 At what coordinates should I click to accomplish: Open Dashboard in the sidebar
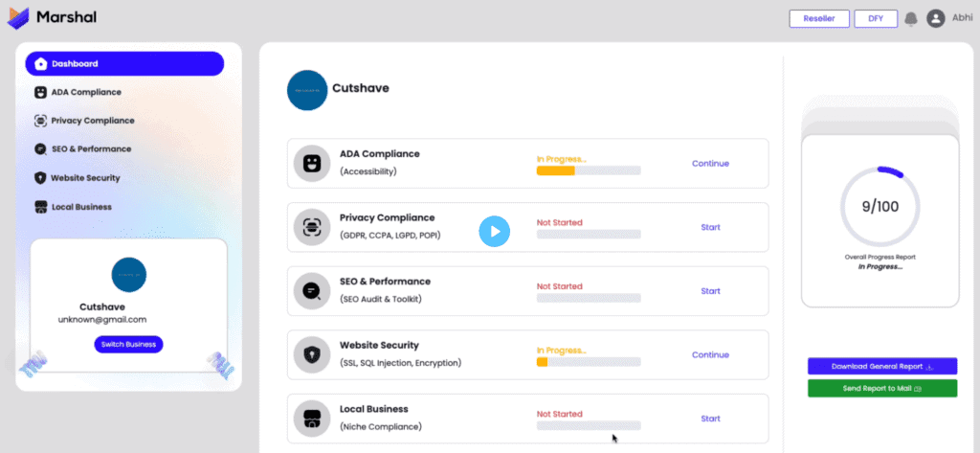point(124,64)
